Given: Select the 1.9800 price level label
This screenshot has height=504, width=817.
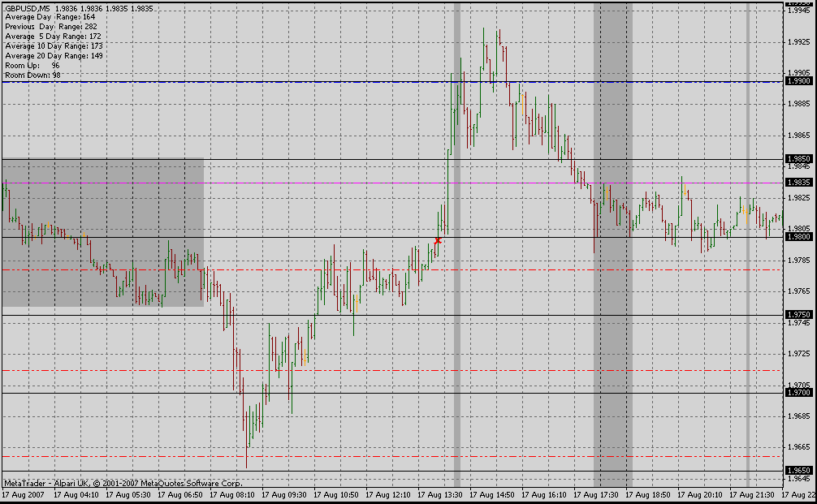Looking at the screenshot, I should point(798,236).
